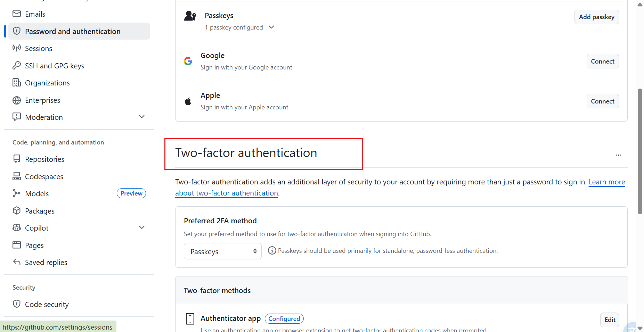Click the Code security shield icon
Image resolution: width=644 pixels, height=332 pixels.
(17, 304)
